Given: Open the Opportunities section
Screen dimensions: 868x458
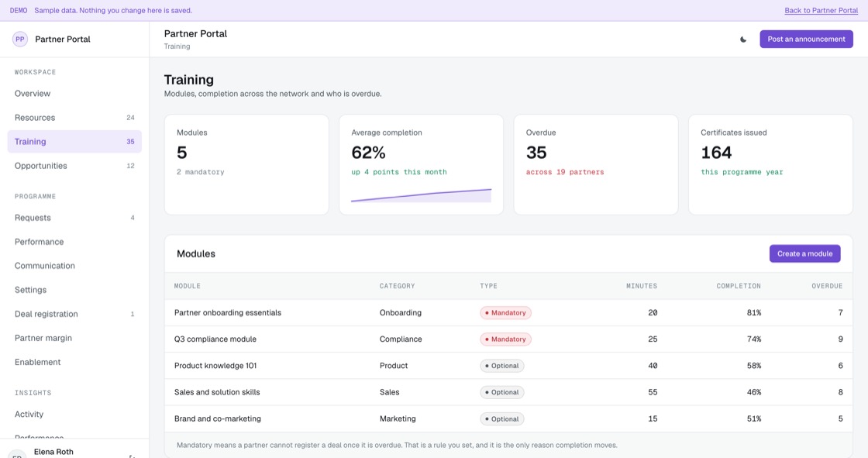Looking at the screenshot, I should (x=74, y=166).
